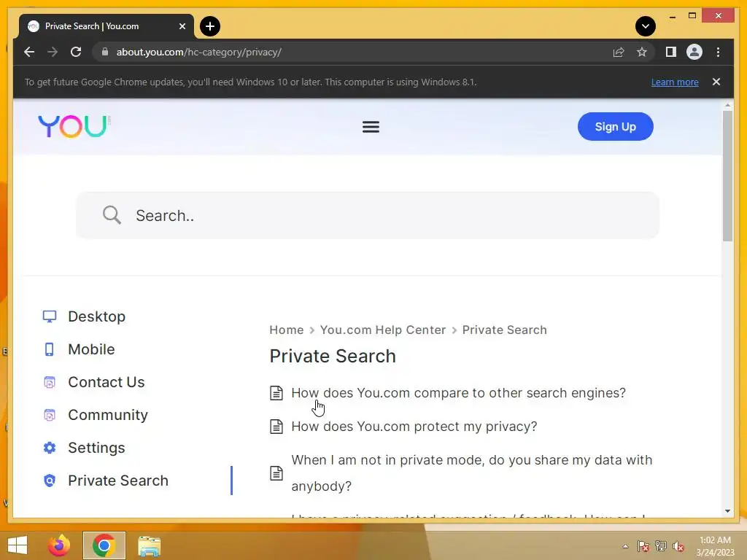Open the tab search dropdown arrow
This screenshot has width=747, height=560.
click(x=645, y=26)
